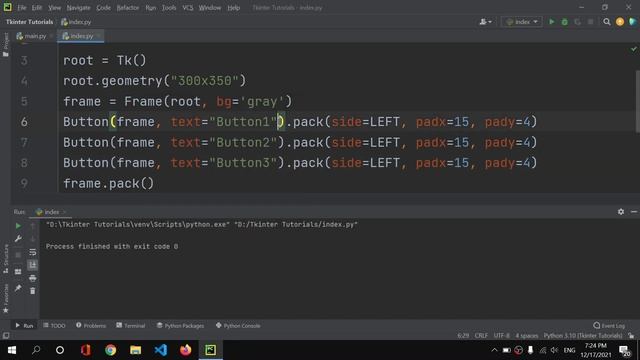Open CRLF line separator selector
Viewport: 640px width, 360px height.
pos(481,336)
